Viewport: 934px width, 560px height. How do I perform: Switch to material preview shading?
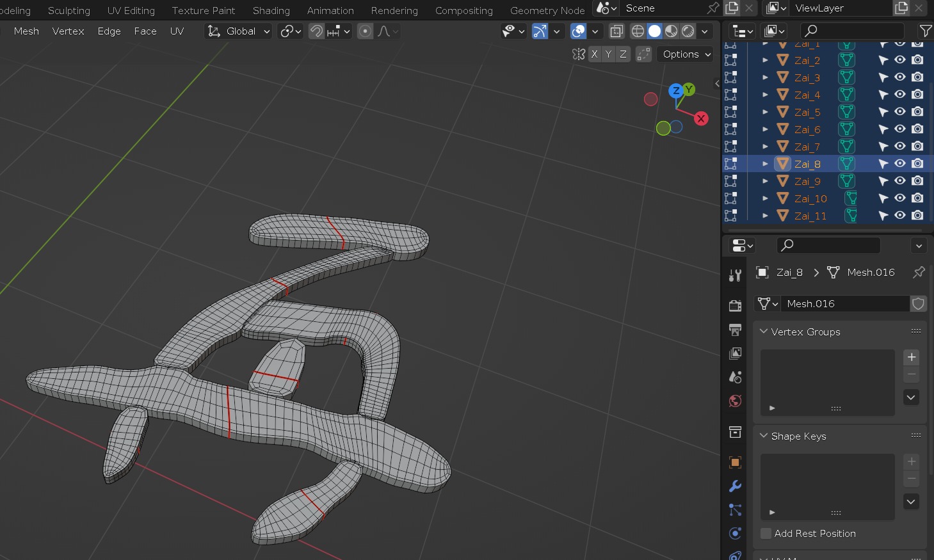click(x=671, y=31)
